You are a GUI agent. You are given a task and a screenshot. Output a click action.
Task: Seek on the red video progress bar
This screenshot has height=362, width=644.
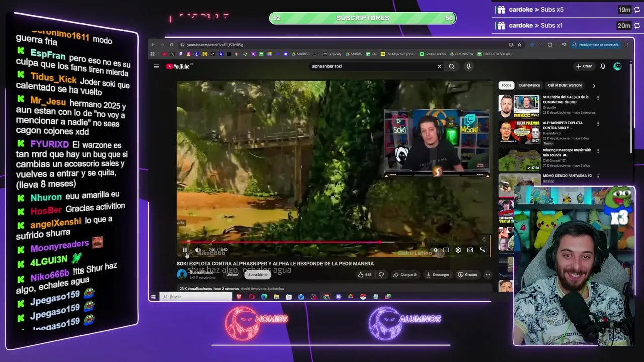click(335, 242)
